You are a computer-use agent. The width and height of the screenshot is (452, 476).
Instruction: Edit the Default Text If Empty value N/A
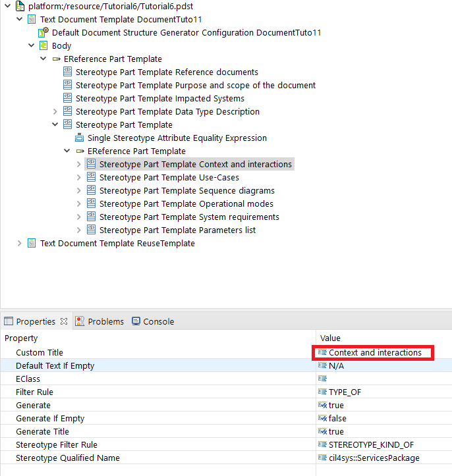point(336,366)
